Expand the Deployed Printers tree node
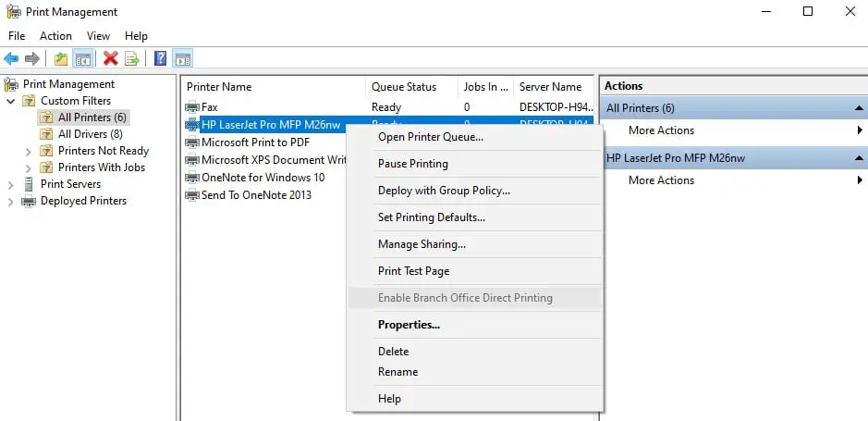 pos(10,202)
